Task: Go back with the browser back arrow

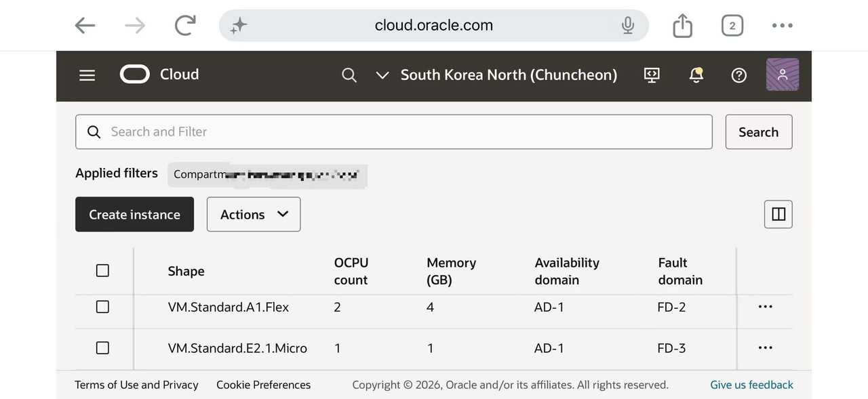Action: tap(85, 26)
